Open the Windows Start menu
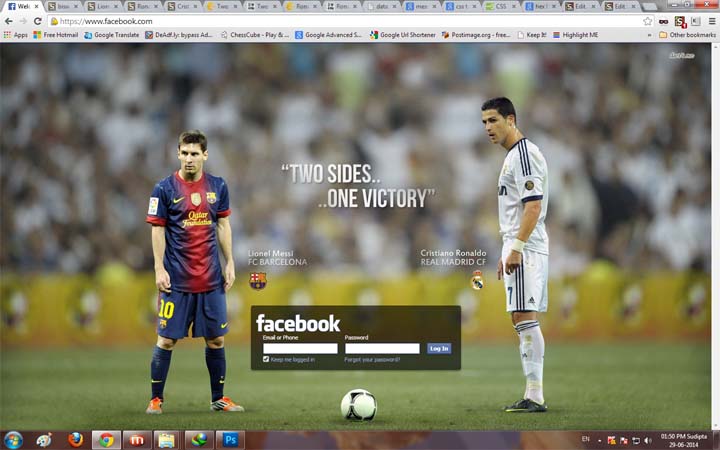 point(13,440)
